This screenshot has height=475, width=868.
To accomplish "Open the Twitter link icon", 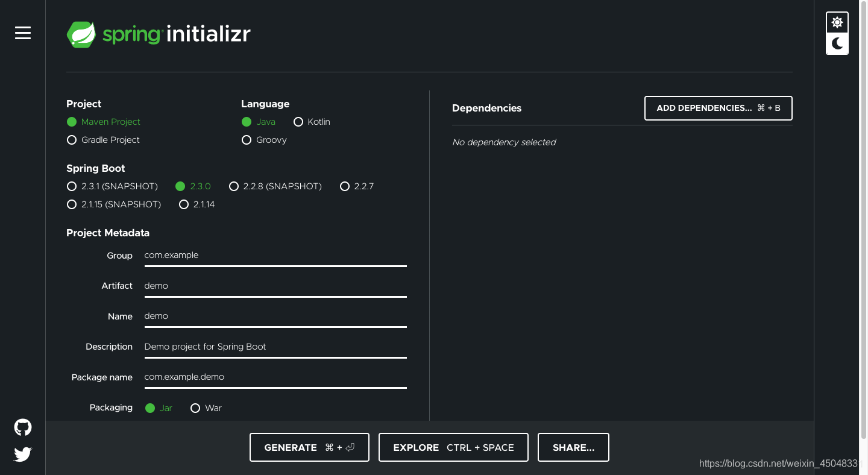I will click(23, 454).
